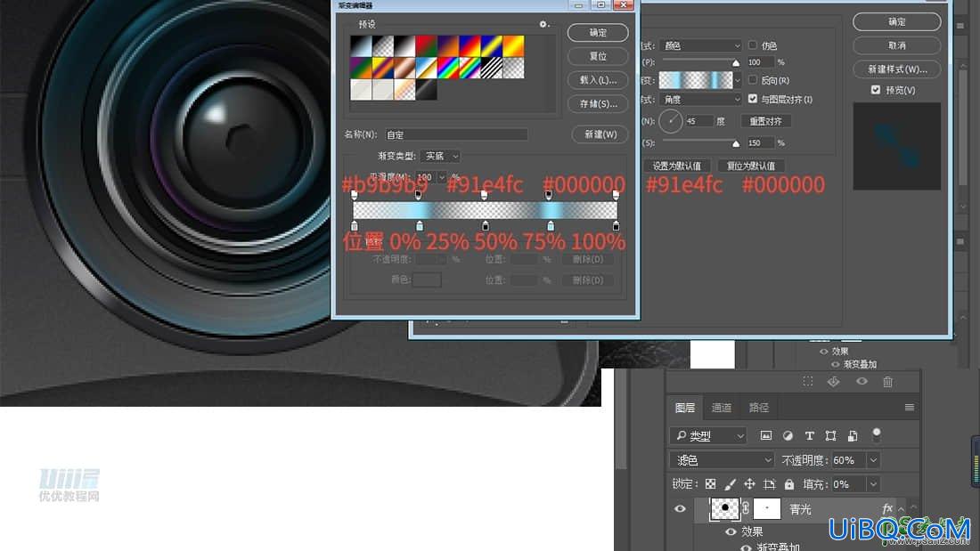Click the 复位为默认值 button
This screenshot has height=551, width=980.
pos(751,166)
